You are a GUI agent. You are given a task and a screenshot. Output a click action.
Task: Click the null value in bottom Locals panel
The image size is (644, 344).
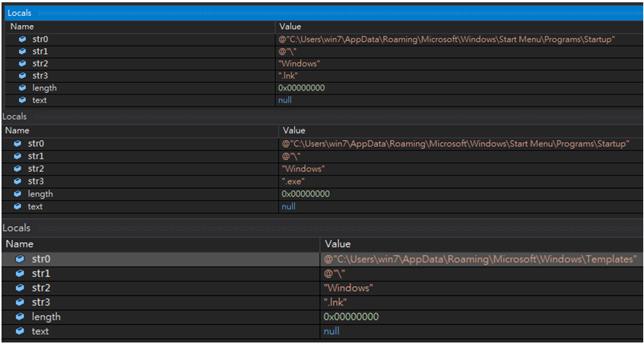tap(332, 332)
